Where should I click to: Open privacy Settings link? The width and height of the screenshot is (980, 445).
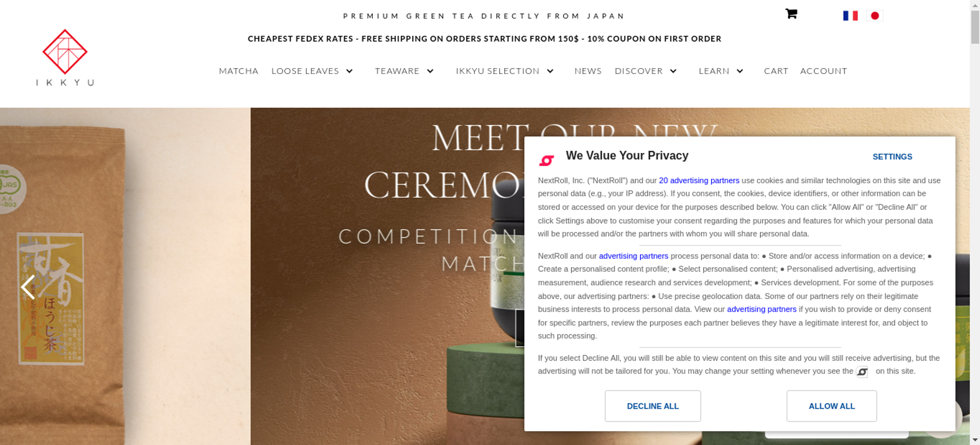click(892, 157)
